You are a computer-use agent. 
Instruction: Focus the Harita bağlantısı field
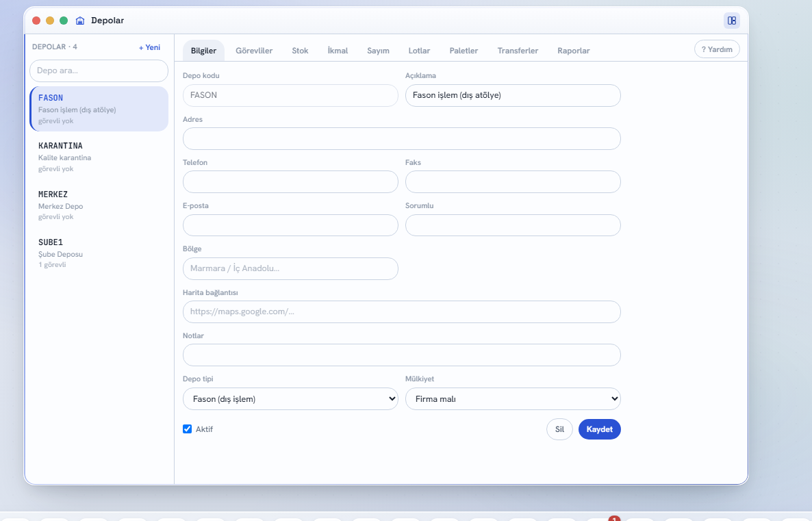402,312
